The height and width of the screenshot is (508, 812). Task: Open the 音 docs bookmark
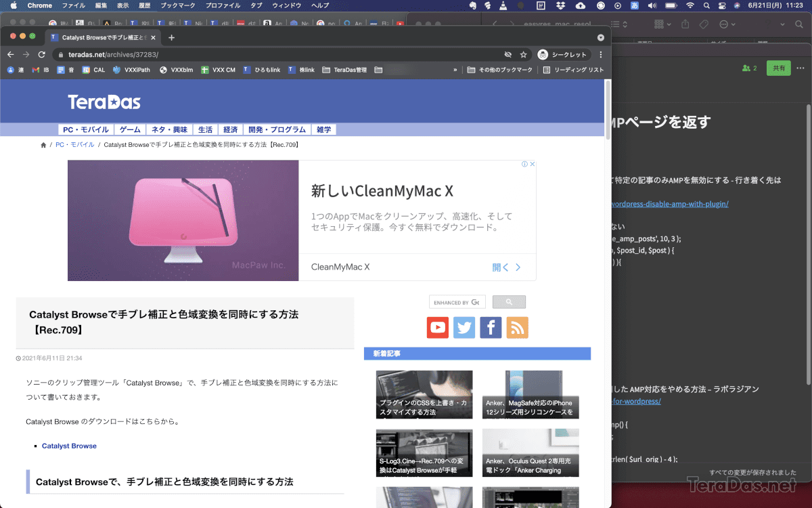(66, 70)
